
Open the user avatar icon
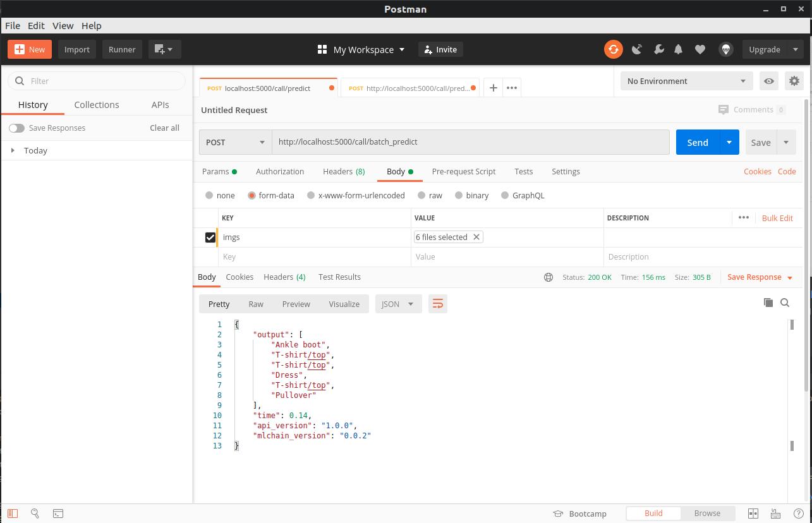pyautogui.click(x=726, y=49)
